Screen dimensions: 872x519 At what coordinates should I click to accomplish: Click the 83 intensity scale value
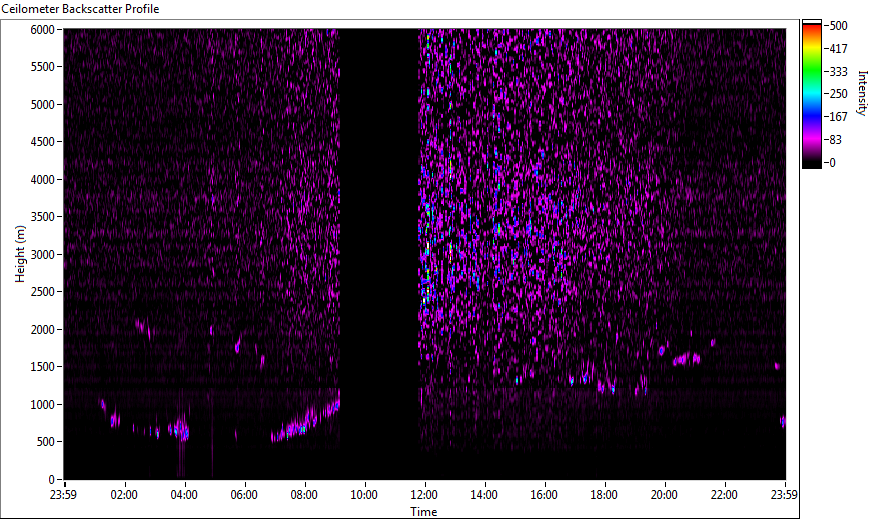point(836,140)
